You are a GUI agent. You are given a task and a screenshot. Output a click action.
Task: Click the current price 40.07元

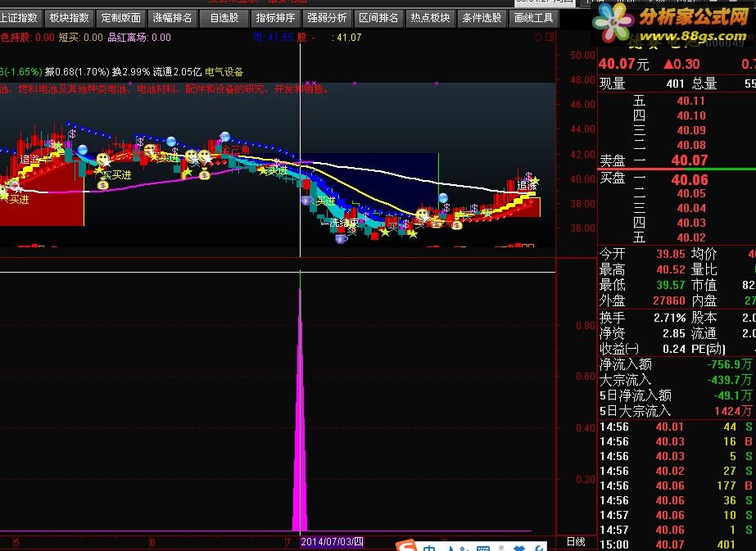[x=624, y=64]
